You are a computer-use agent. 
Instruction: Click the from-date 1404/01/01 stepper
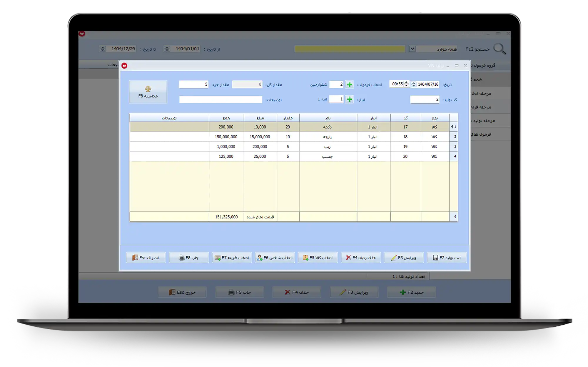tap(167, 49)
